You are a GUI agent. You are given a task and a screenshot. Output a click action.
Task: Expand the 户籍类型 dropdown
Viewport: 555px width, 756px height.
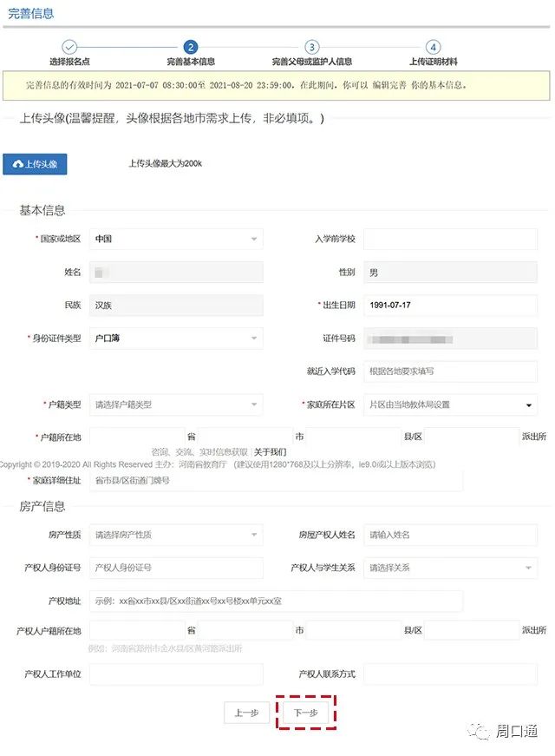pos(176,404)
